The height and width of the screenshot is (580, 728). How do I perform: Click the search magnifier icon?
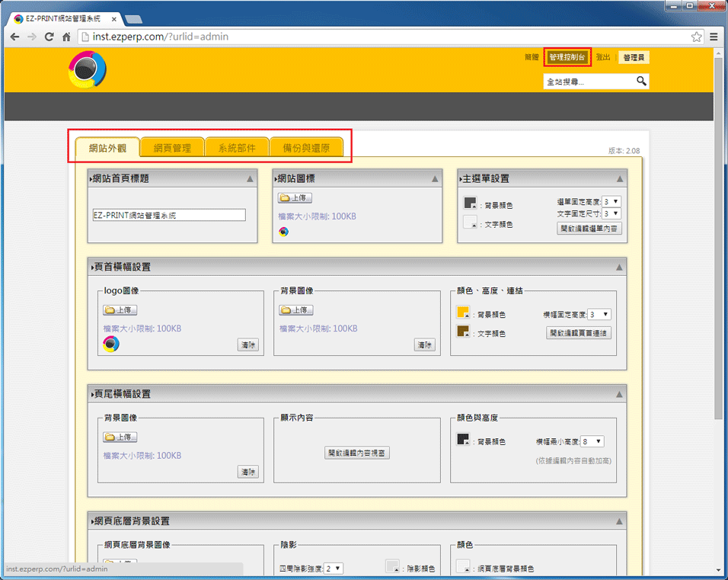point(641,81)
